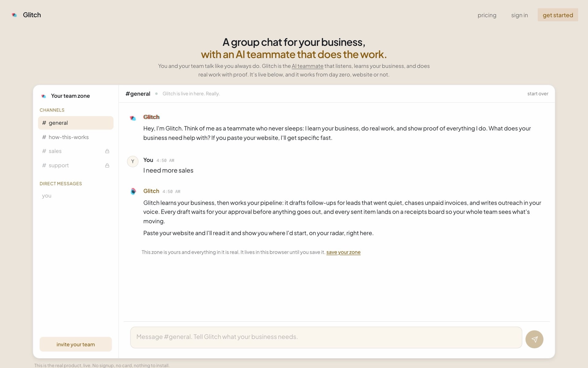Click 'Glitch is live in here. Really.' text

(x=191, y=94)
